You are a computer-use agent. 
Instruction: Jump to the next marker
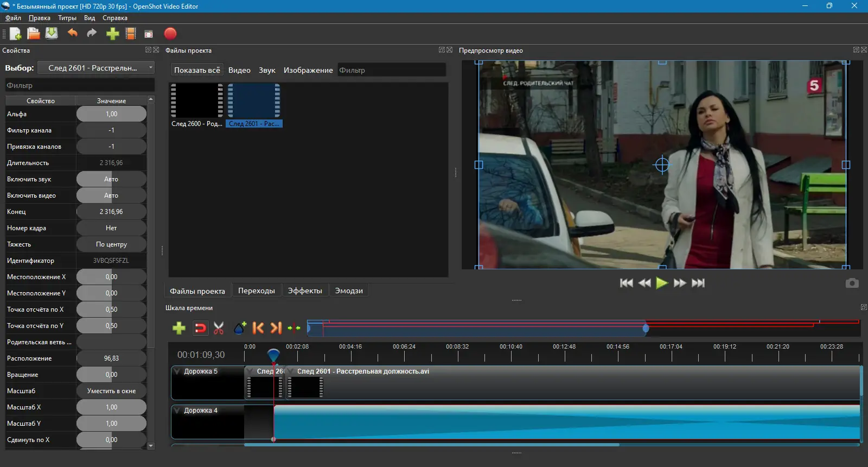point(276,328)
